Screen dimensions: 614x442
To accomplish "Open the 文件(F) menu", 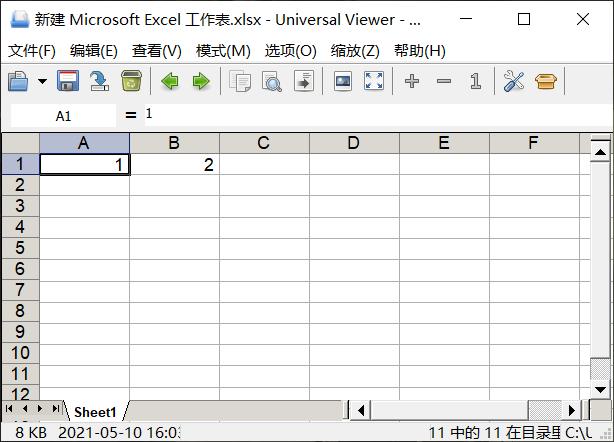I will (32, 51).
